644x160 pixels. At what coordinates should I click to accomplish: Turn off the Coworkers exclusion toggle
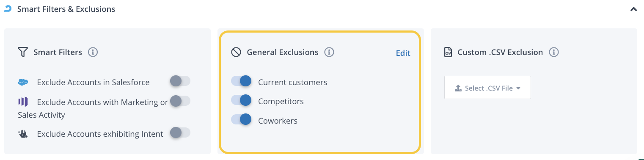(241, 120)
